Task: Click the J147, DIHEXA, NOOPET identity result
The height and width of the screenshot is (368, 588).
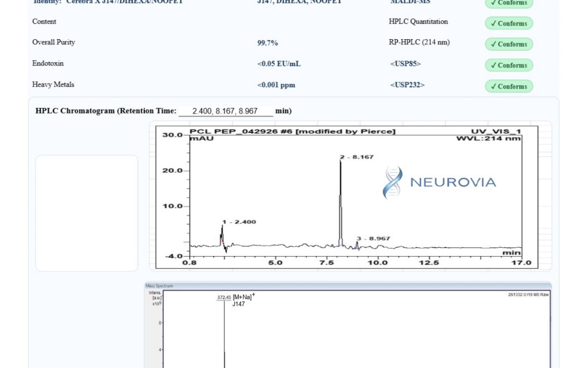Action: coord(299,2)
